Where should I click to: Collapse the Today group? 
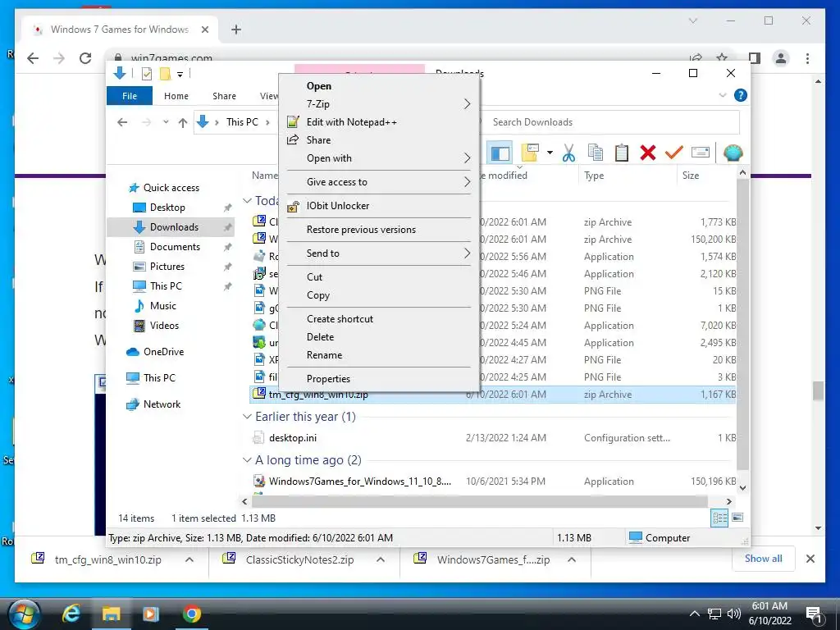tap(247, 201)
